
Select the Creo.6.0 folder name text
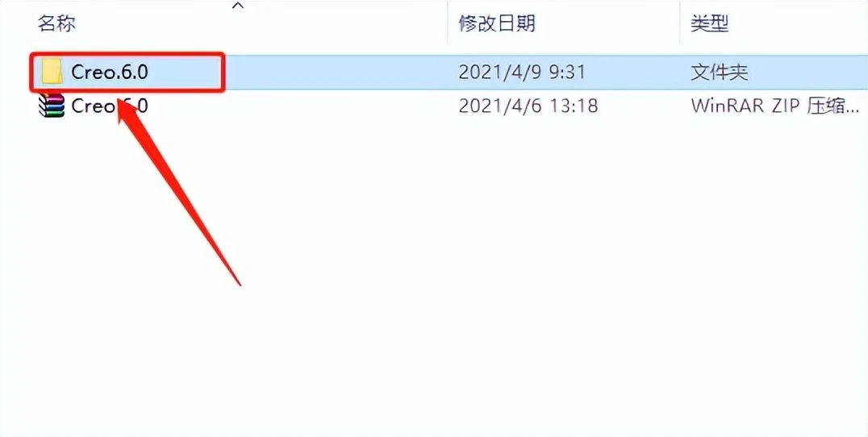(110, 72)
